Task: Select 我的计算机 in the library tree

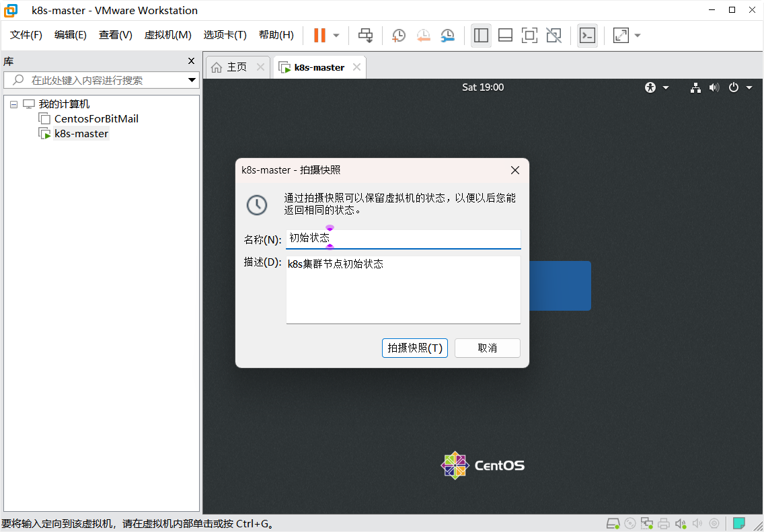Action: coord(65,104)
